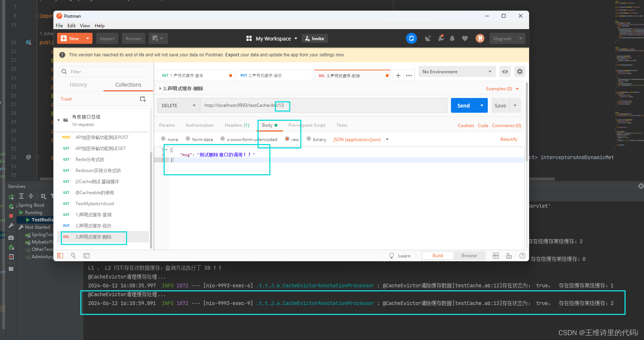644x340 pixels.
Task: Open Postman's File menu
Action: (59, 25)
